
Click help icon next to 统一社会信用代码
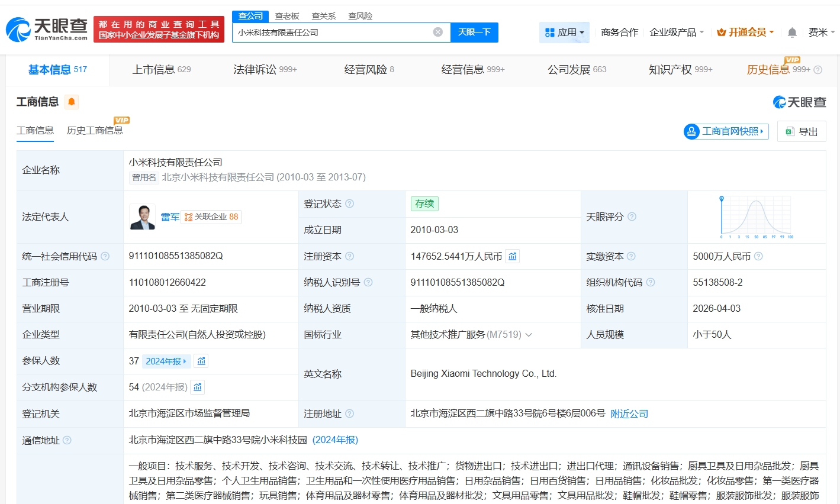105,256
